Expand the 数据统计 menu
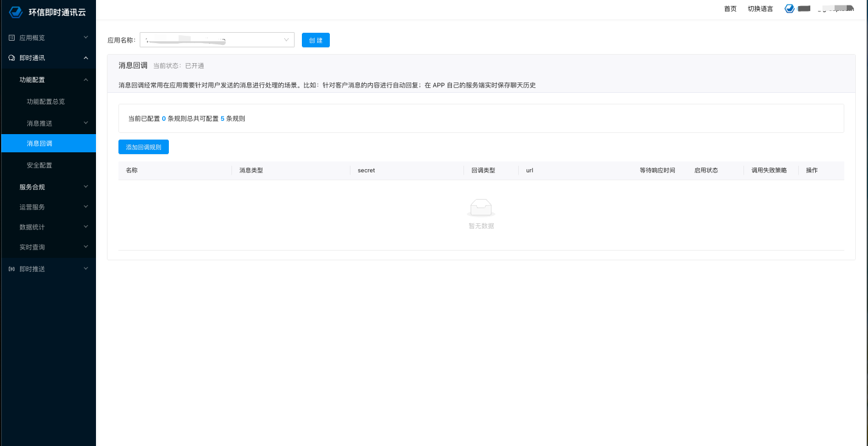The width and height of the screenshot is (868, 446). click(x=86, y=227)
